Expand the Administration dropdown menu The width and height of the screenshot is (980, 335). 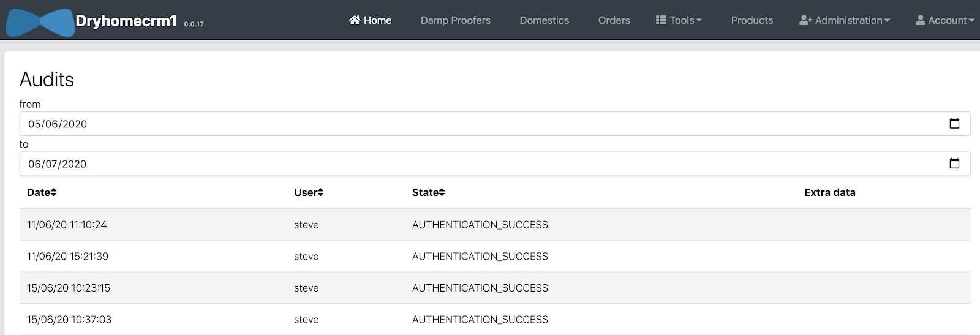click(x=845, y=20)
